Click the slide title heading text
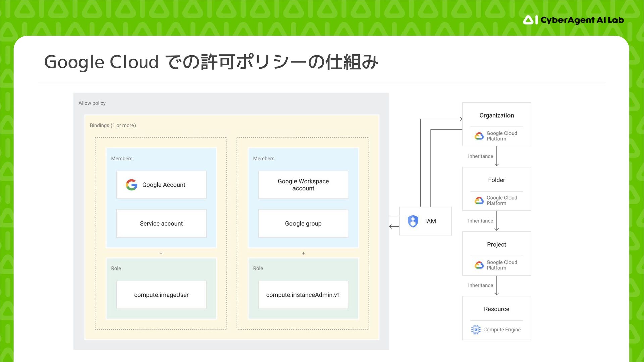 point(211,62)
